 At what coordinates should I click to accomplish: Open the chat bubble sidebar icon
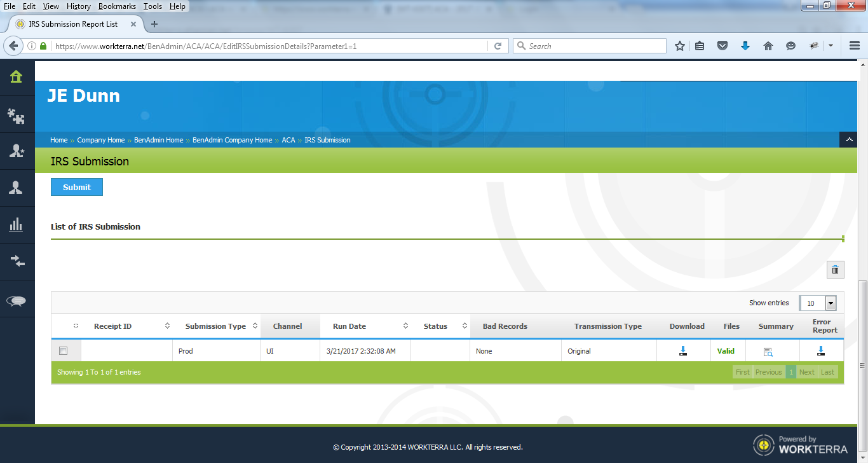point(16,301)
